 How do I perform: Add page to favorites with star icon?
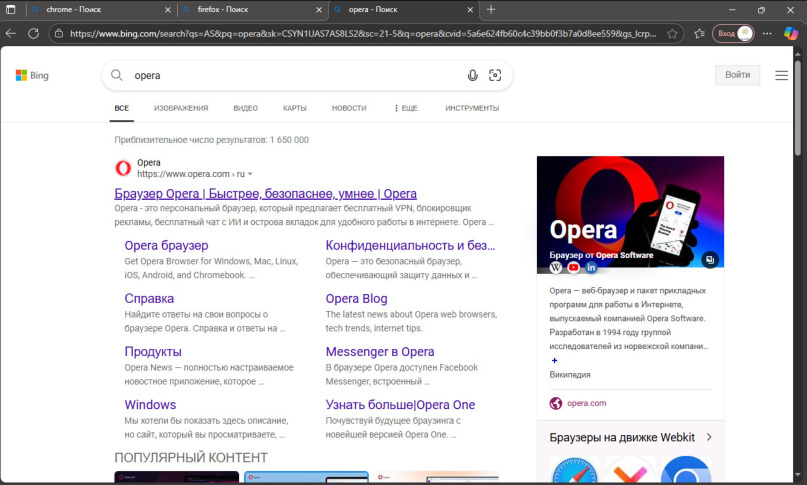tap(673, 33)
